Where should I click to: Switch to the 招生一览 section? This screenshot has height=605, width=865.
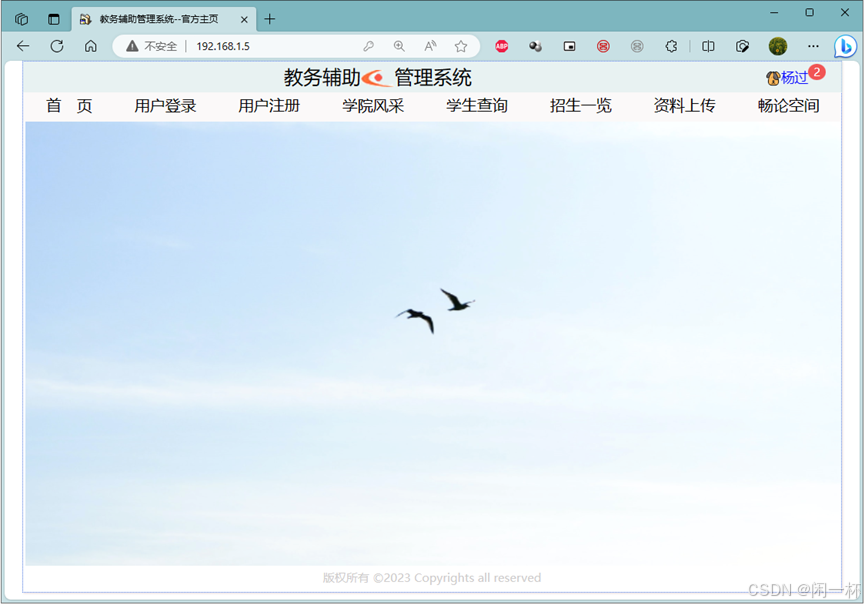(x=580, y=105)
